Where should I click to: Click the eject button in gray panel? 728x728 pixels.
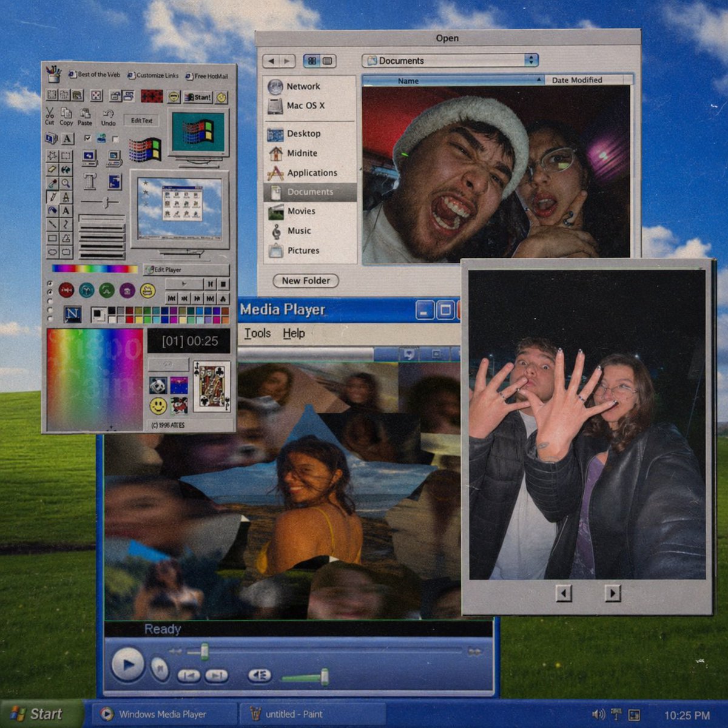[x=223, y=298]
